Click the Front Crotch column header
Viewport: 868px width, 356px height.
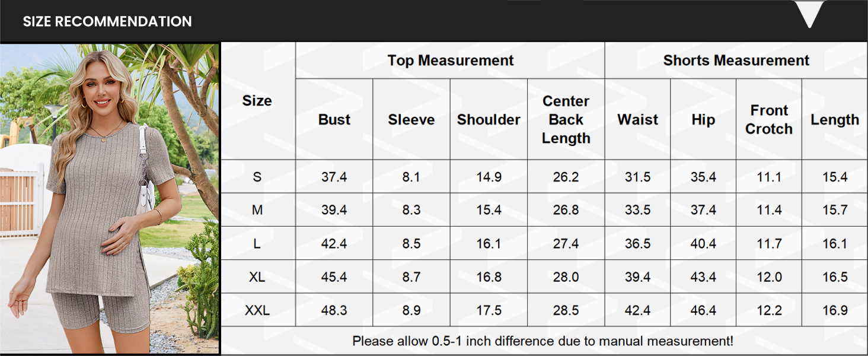769,119
